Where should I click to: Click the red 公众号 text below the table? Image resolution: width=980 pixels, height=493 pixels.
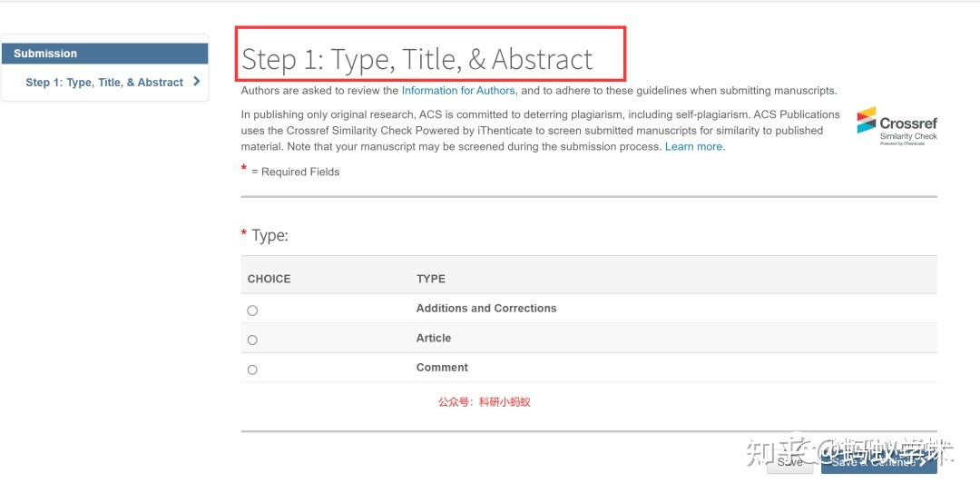484,401
